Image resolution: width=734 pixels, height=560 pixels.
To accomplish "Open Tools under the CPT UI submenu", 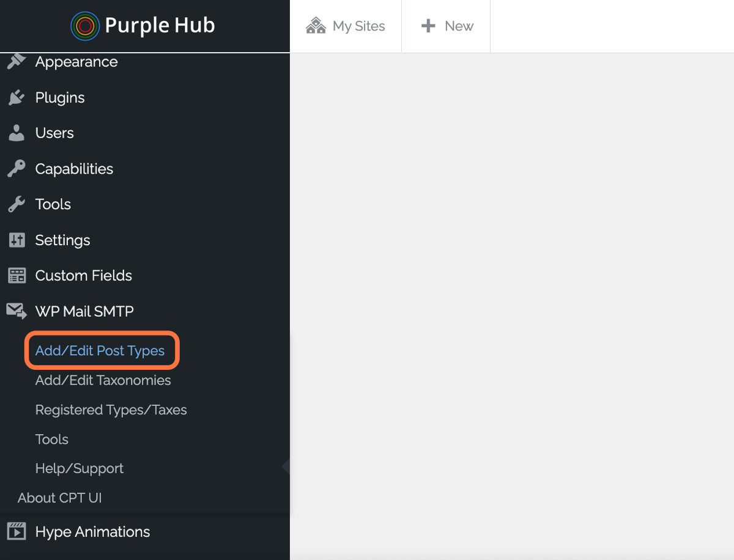I will pos(52,439).
